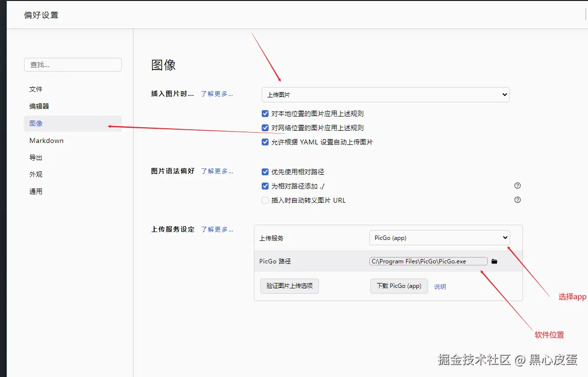Select 外观 in the settings sidebar

(x=73, y=174)
